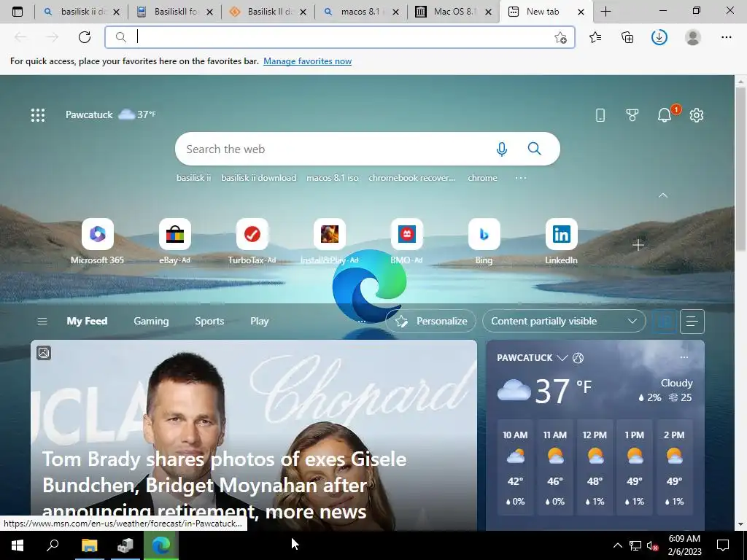The width and height of the screenshot is (747, 560).
Task: Open the weather map globe icon
Action: point(578,357)
